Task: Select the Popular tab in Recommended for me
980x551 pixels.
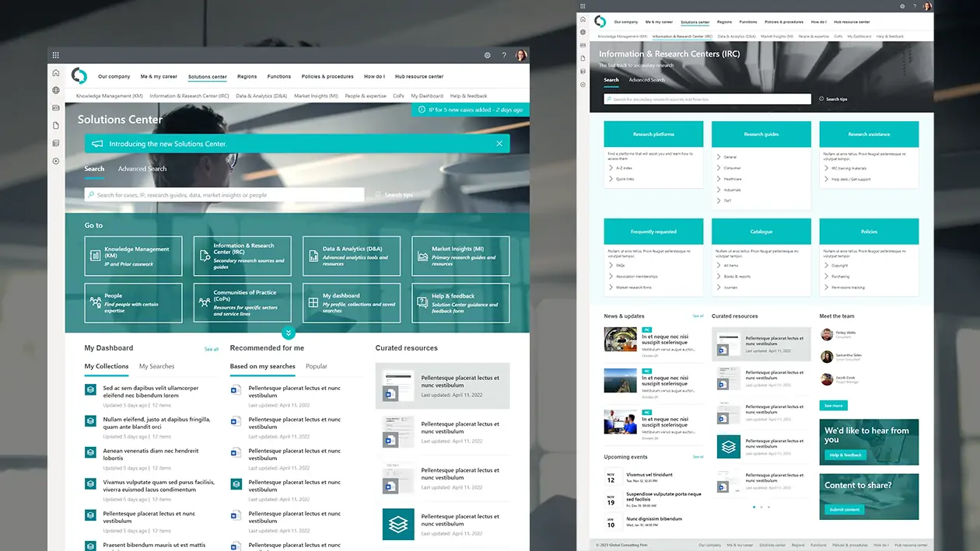Action: 317,366
